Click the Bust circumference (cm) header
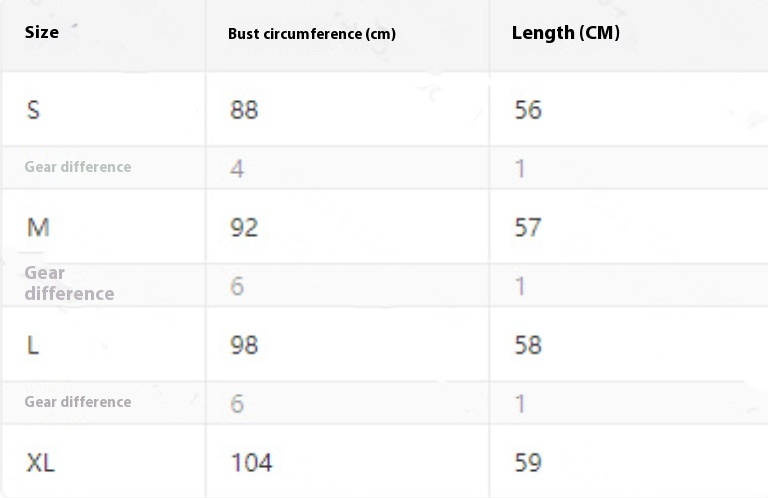The image size is (768, 498). [x=311, y=34]
